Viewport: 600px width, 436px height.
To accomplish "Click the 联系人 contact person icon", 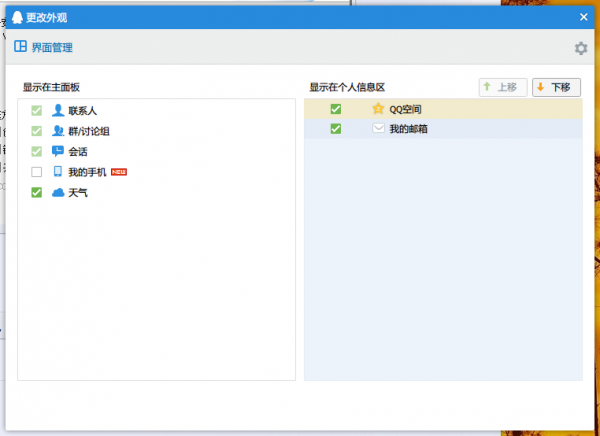I will click(58, 110).
